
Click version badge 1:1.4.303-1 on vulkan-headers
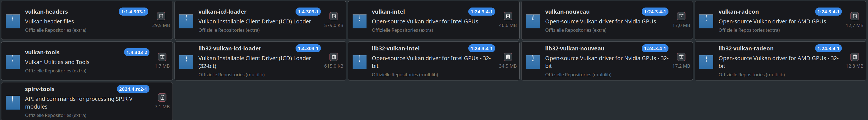[133, 12]
